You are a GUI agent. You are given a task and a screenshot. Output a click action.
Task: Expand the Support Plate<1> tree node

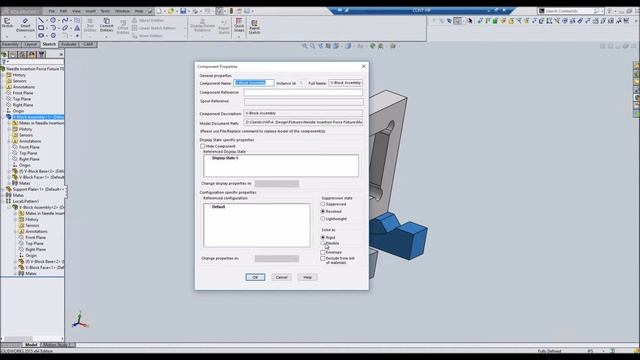point(3,189)
